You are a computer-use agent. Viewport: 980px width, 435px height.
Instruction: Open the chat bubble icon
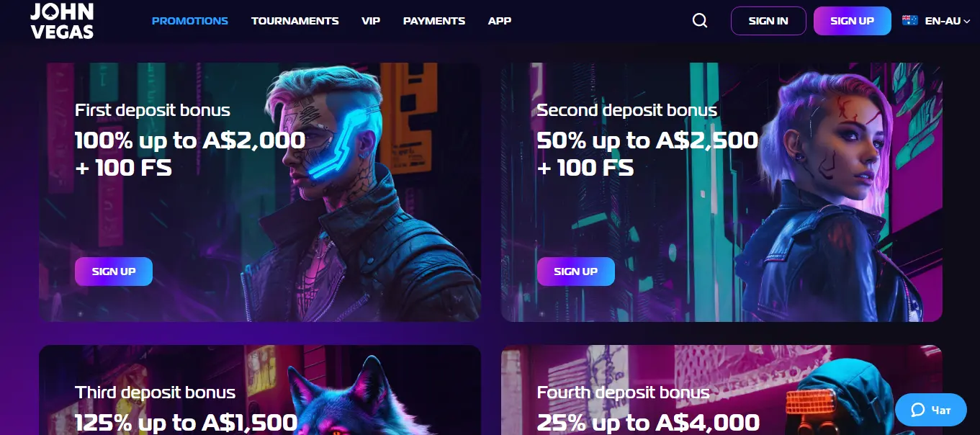click(x=917, y=410)
